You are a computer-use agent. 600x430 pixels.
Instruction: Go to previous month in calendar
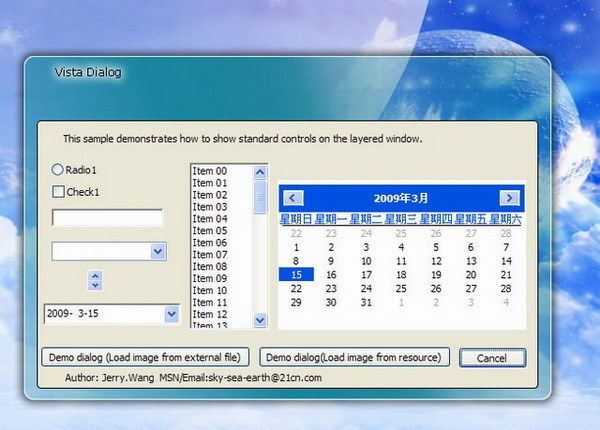[x=293, y=198]
